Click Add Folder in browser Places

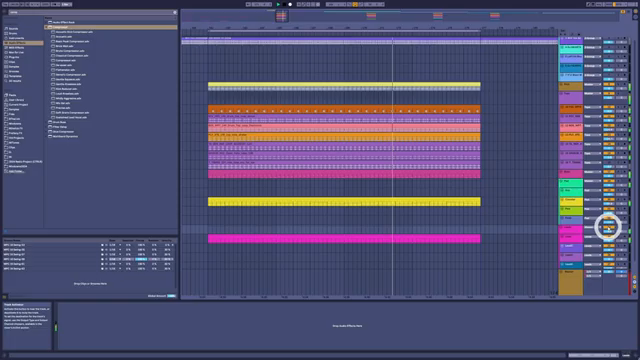click(16, 171)
